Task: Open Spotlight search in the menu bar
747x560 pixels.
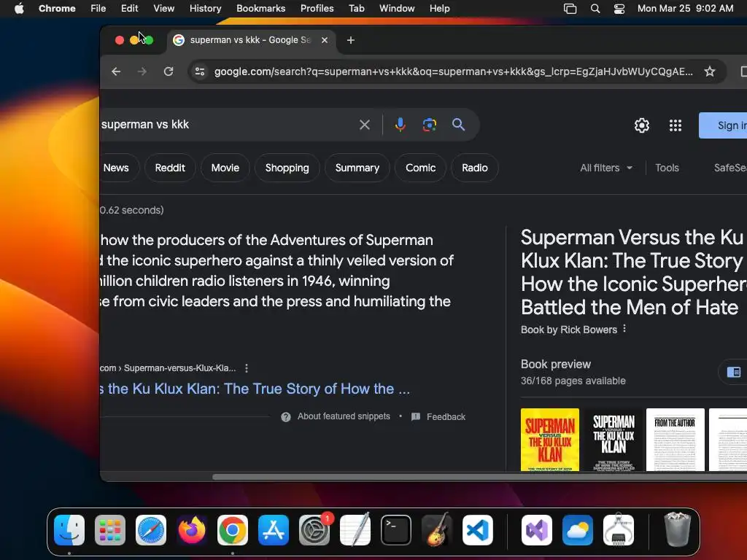Action: tap(595, 9)
